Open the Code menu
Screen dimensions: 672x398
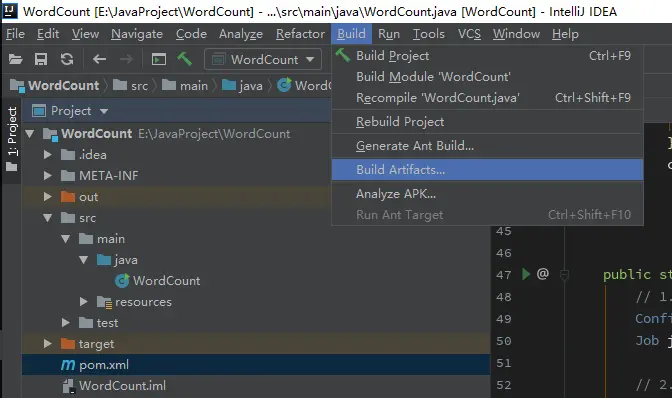click(191, 33)
